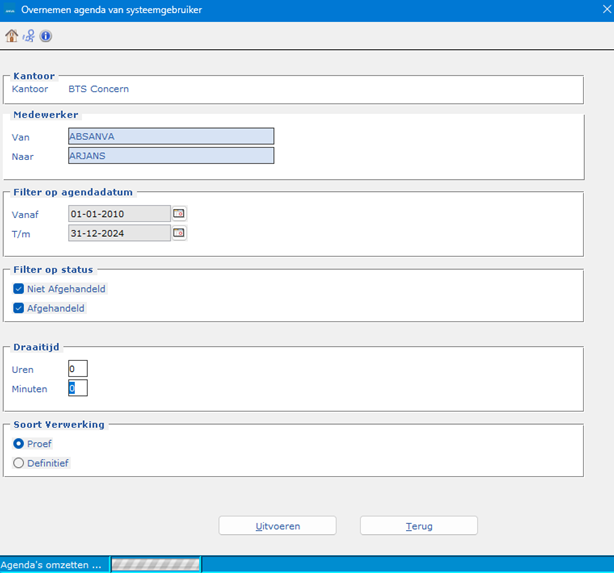Click the Uren input box
Screen dimensions: 614x573
[x=77, y=369]
